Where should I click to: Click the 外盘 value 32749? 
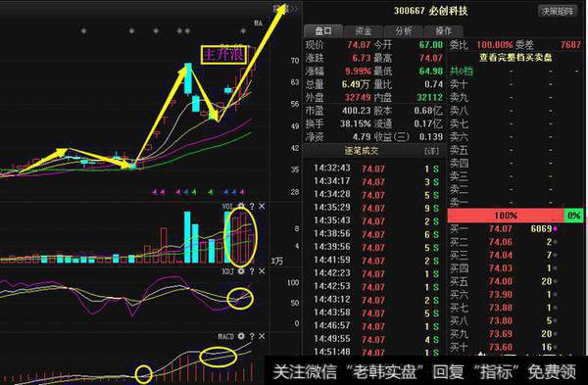point(358,97)
